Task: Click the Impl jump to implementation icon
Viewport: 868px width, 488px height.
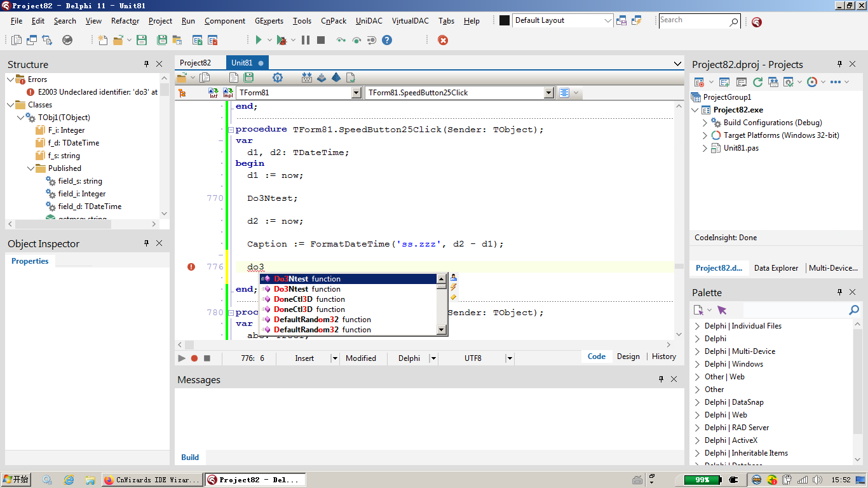Action: click(227, 93)
